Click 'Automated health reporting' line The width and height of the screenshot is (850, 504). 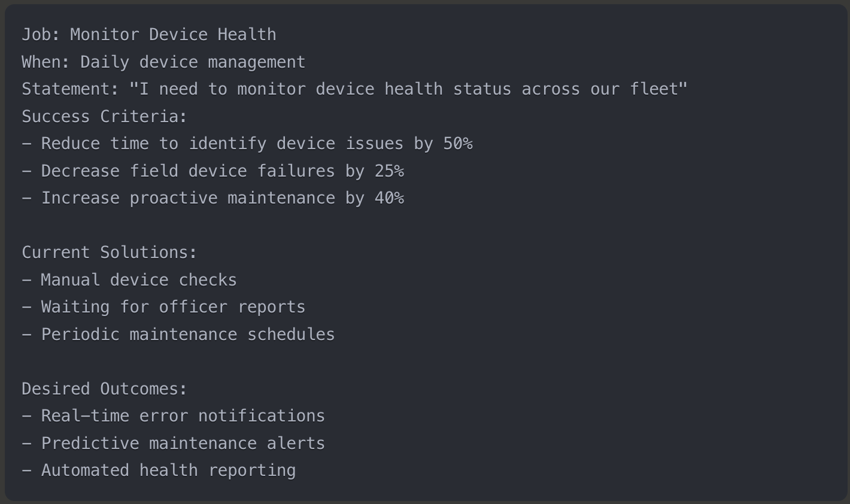pos(159,470)
